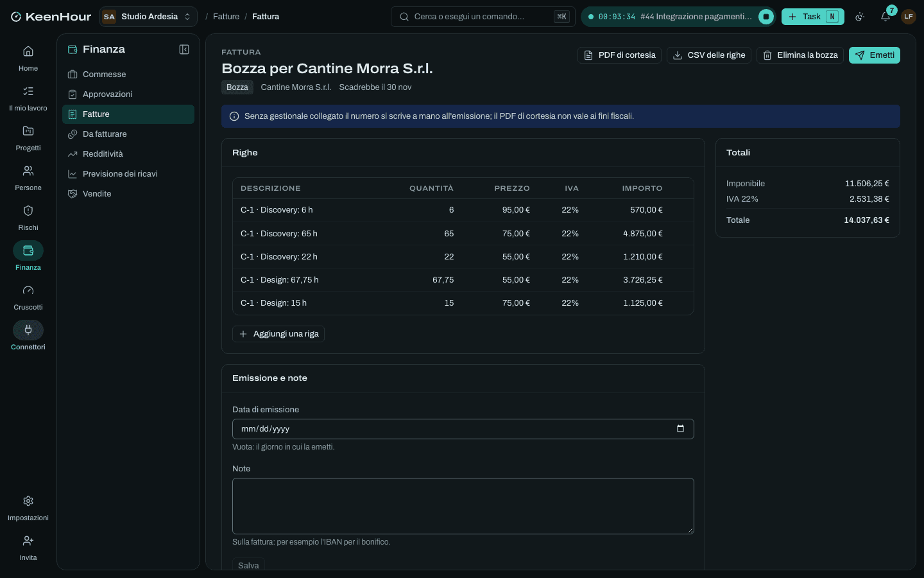924x578 pixels.
Task: Open Da fatturare menu item
Action: pos(128,134)
